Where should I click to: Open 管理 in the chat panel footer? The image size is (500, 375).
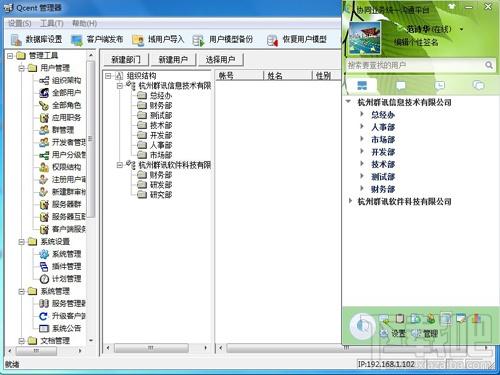pos(425,333)
